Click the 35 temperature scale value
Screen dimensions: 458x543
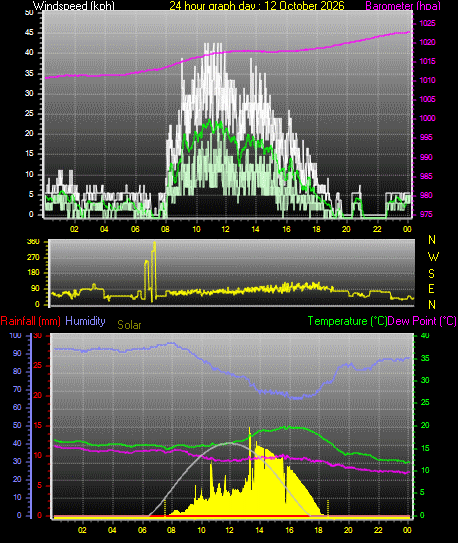click(424, 358)
